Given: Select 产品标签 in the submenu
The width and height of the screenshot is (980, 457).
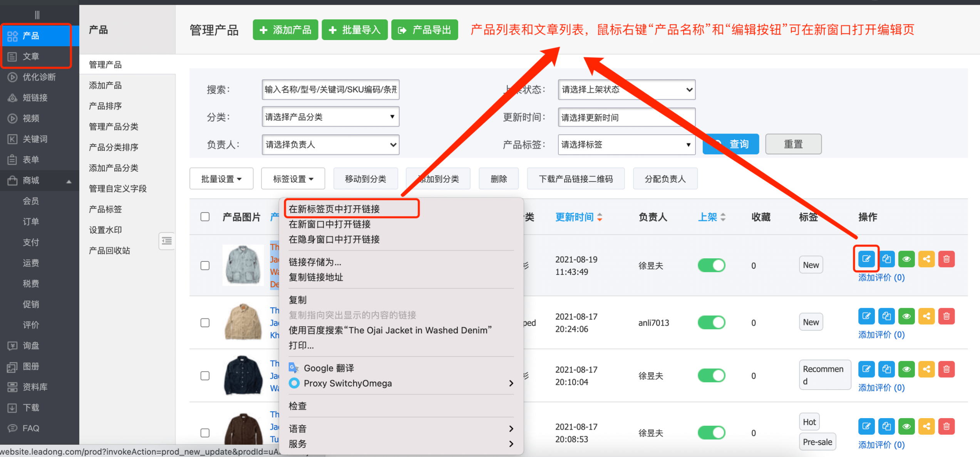Looking at the screenshot, I should [x=105, y=209].
